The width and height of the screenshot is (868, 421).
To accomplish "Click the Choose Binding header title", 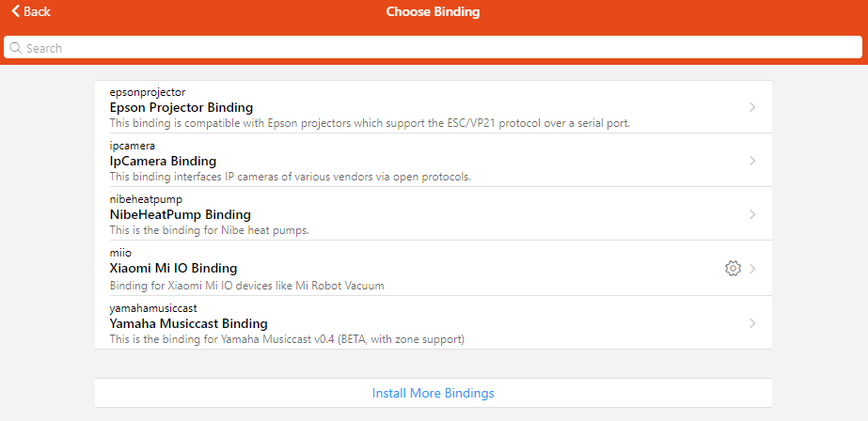I will (x=433, y=12).
